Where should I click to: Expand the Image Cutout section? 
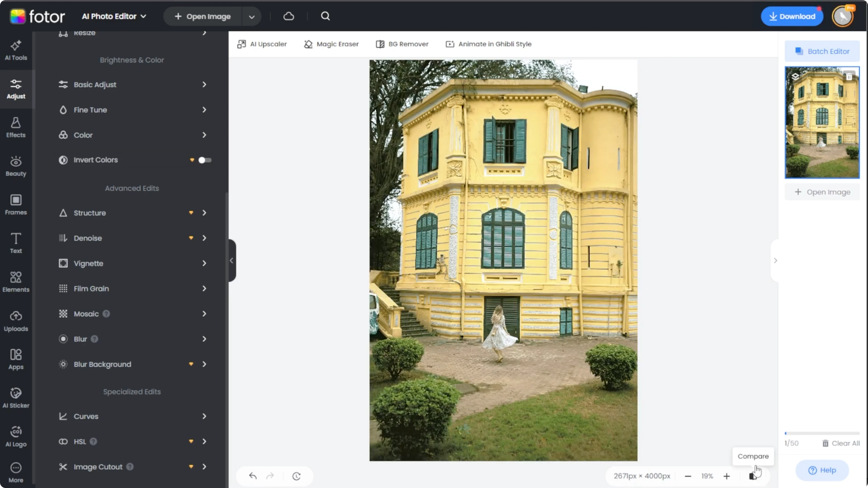(132, 467)
